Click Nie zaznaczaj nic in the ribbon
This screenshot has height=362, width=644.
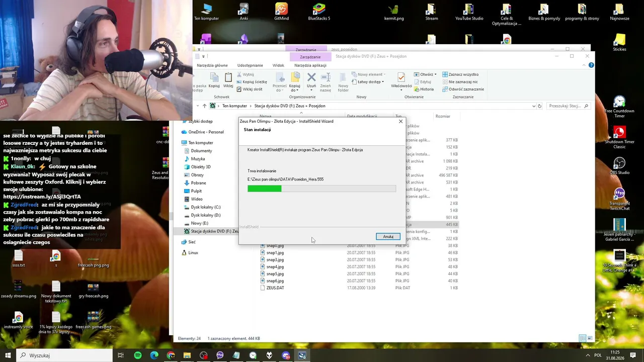pos(460,82)
